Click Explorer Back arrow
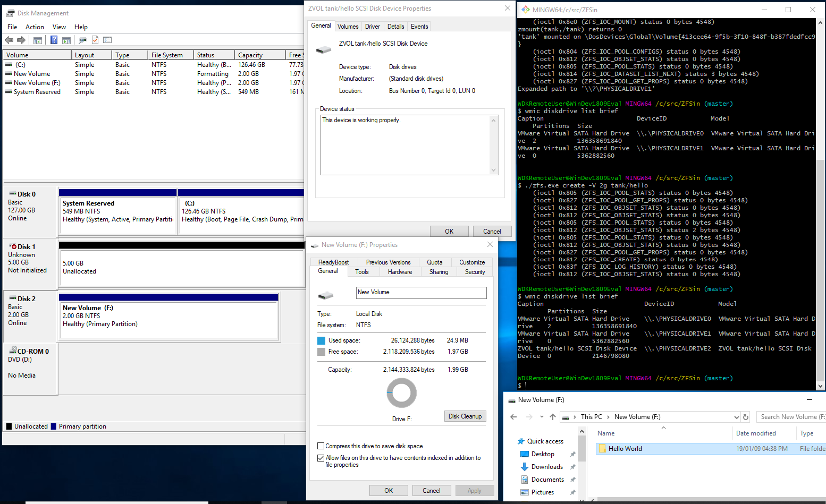This screenshot has width=826, height=504. [513, 417]
